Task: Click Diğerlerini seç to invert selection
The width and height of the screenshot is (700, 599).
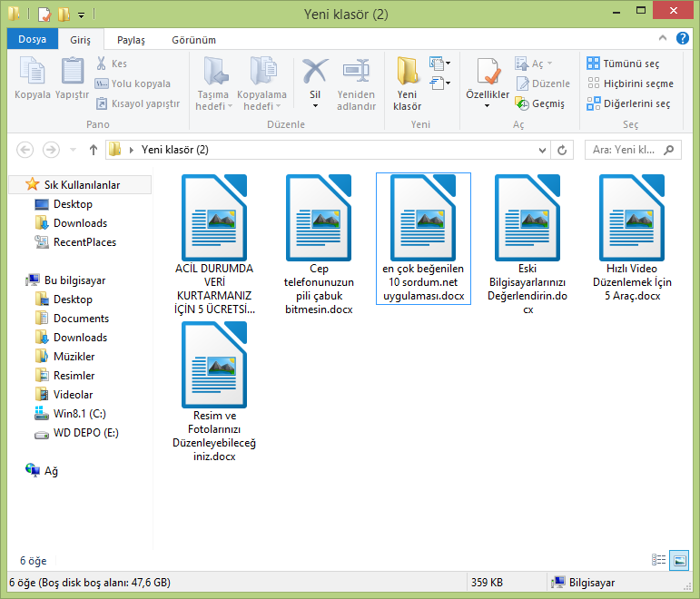Action: 628,103
